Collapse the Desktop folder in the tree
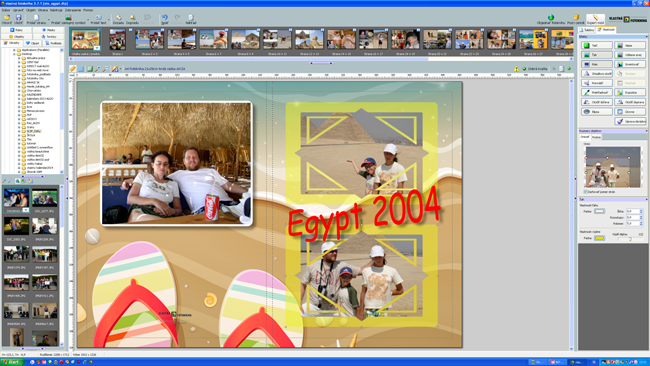Viewport: 650px width, 366px height. [15, 54]
